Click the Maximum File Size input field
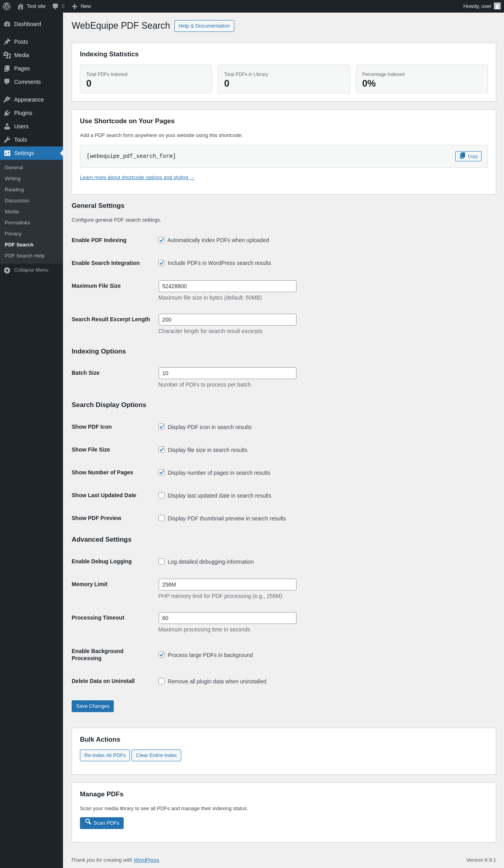The image size is (504, 868). point(228,286)
